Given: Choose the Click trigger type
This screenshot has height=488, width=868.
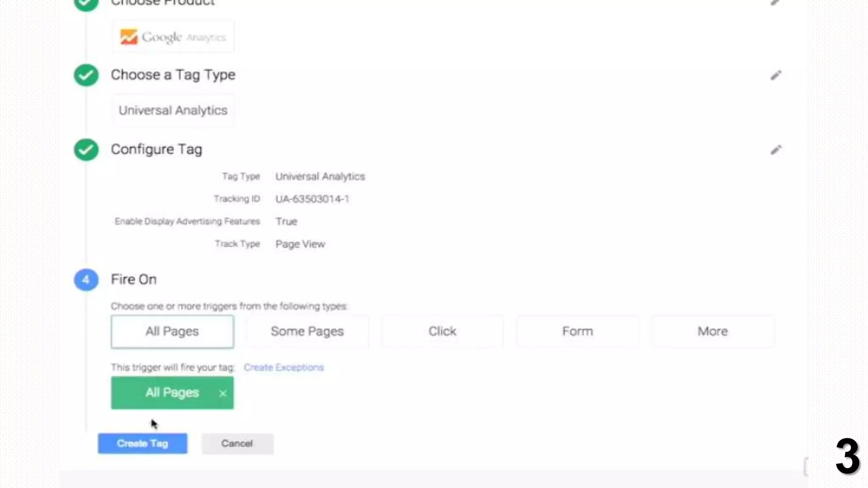Looking at the screenshot, I should 442,331.
